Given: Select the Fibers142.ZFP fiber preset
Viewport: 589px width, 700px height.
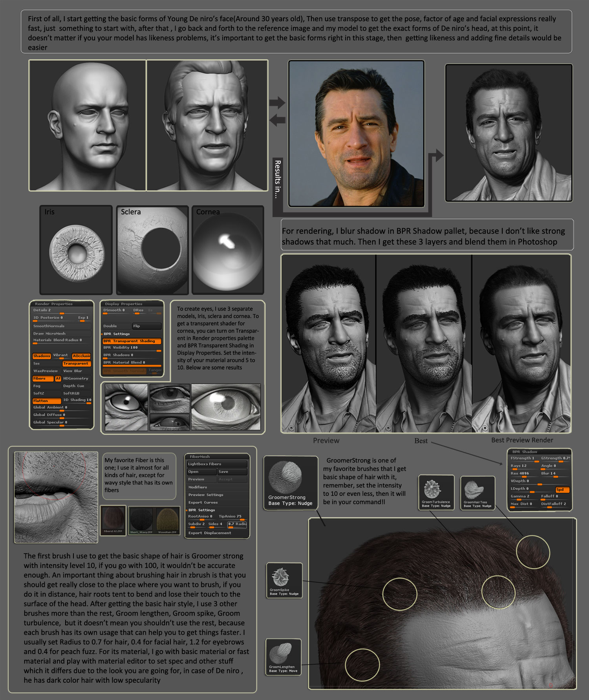Looking at the screenshot, I should click(113, 519).
